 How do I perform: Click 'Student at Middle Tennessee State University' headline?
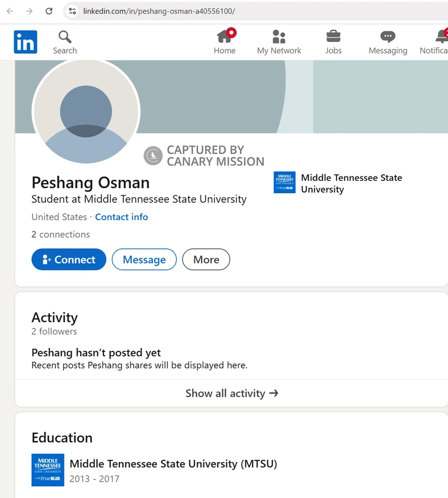[x=139, y=199]
